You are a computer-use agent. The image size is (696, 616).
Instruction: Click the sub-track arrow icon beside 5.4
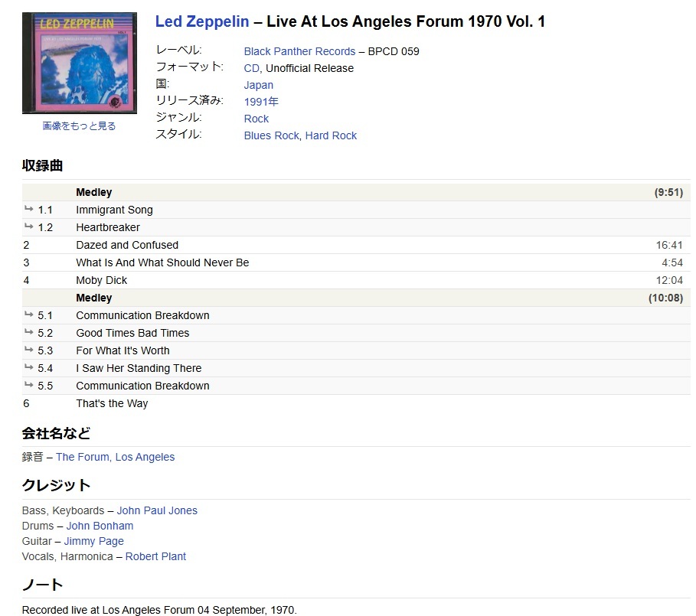pos(29,367)
